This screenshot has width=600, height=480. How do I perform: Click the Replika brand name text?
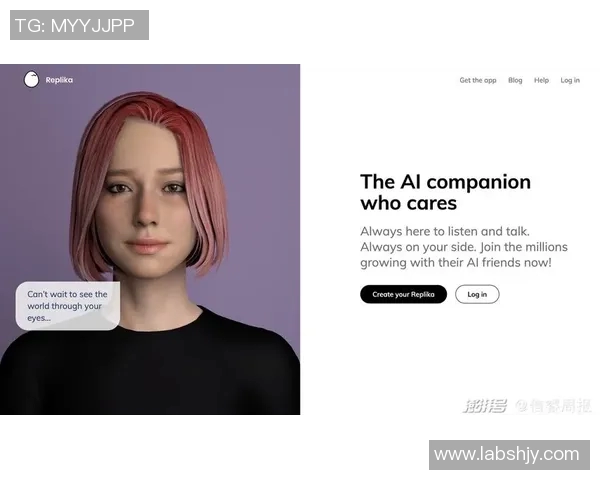pyautogui.click(x=59, y=80)
